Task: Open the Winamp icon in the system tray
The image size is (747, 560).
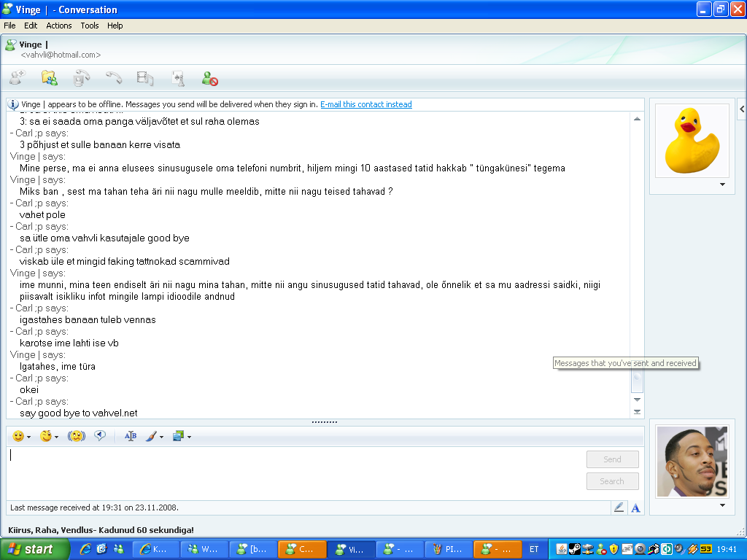Action: (x=692, y=549)
